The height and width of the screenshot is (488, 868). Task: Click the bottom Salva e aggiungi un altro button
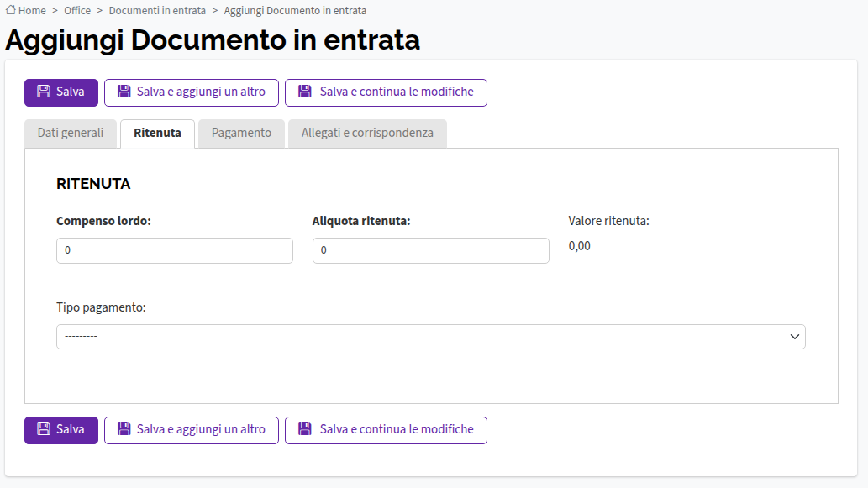click(192, 430)
